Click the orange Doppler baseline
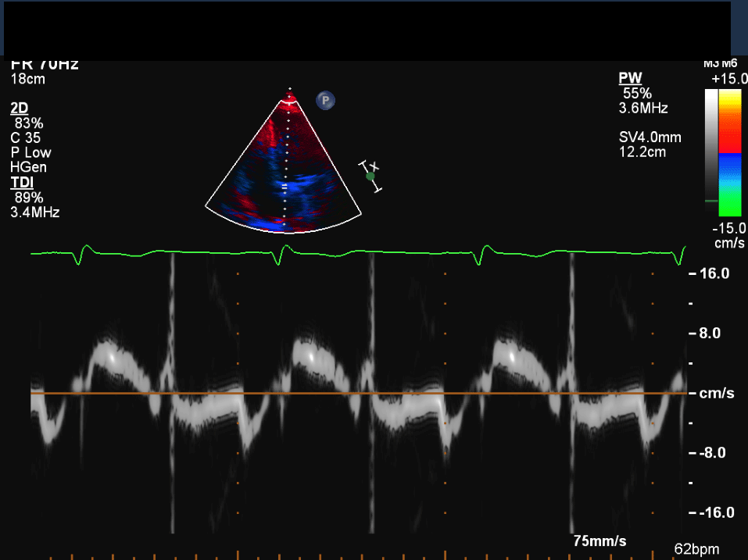The image size is (748, 560). (360, 394)
